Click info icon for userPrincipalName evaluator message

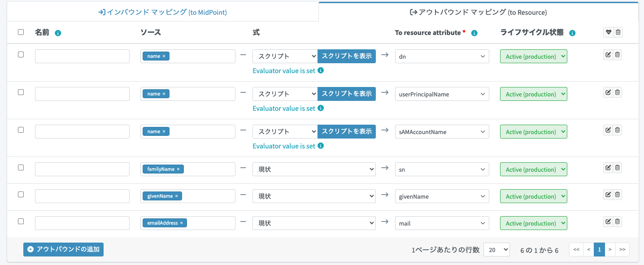point(321,108)
